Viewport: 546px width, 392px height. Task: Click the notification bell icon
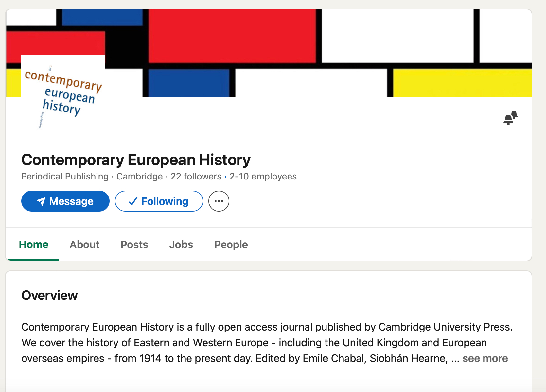510,118
